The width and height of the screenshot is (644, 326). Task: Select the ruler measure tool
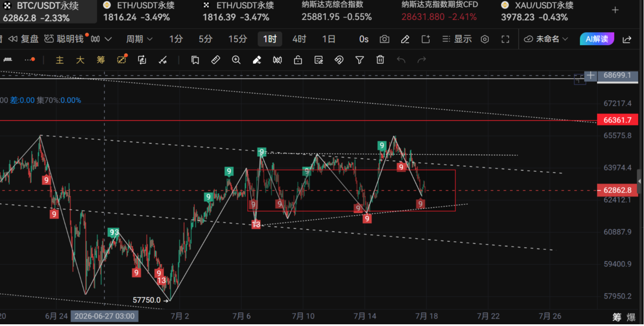216,60
